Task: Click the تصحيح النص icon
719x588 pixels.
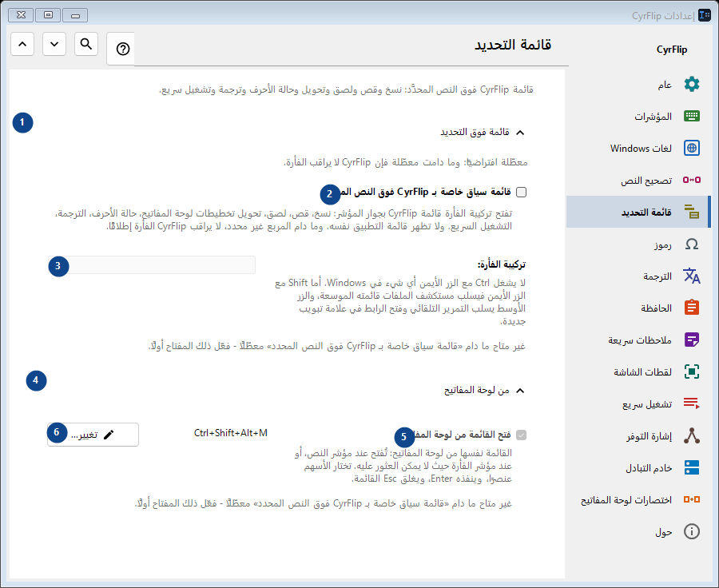Action: (692, 180)
